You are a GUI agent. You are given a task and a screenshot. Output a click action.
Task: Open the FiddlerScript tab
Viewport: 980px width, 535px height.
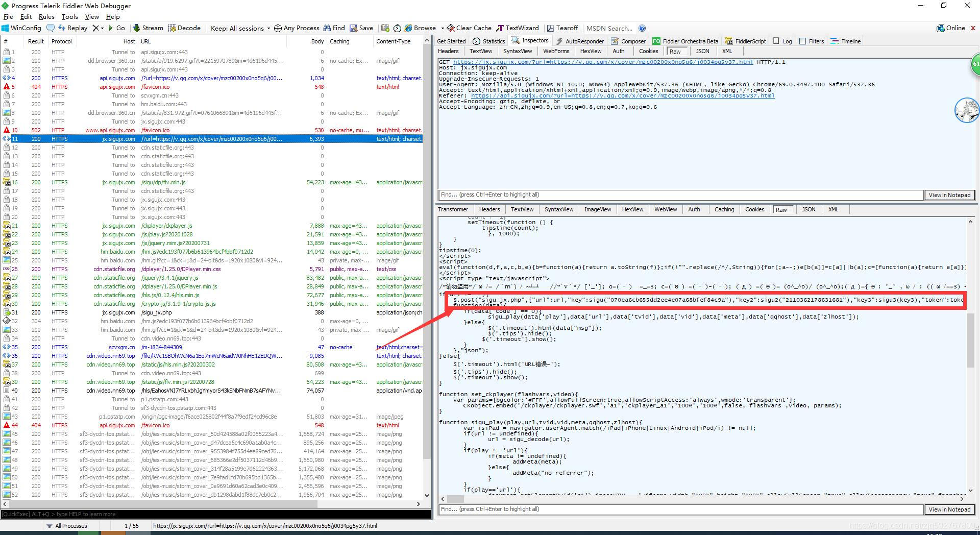746,41
